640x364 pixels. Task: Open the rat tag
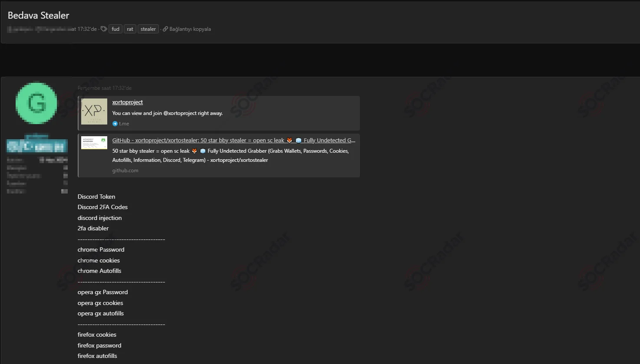[130, 29]
